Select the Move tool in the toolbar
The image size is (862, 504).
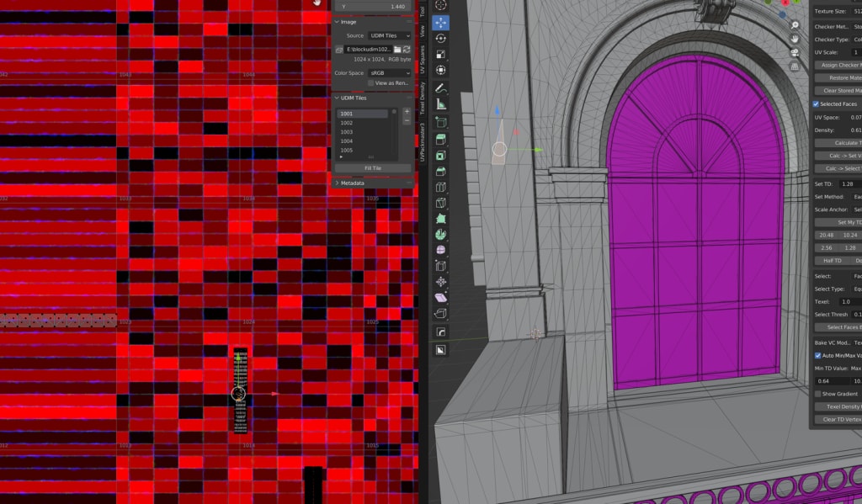click(440, 23)
